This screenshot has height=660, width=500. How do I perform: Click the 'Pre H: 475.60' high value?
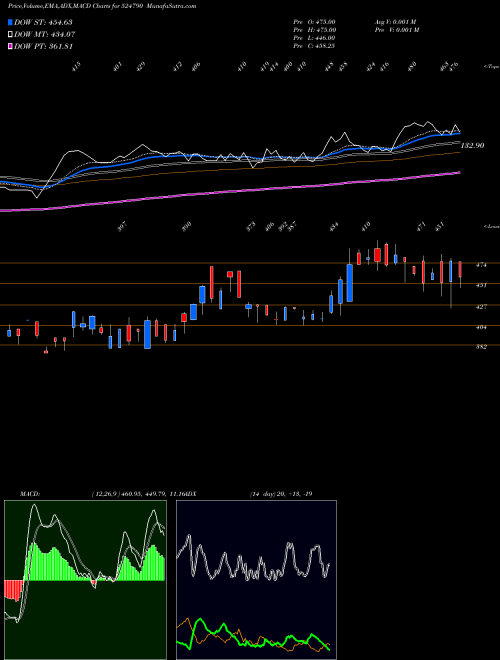coord(314,30)
